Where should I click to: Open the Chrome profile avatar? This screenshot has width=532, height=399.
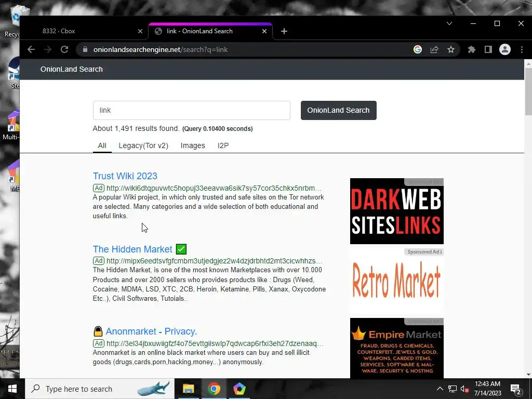[x=505, y=49]
